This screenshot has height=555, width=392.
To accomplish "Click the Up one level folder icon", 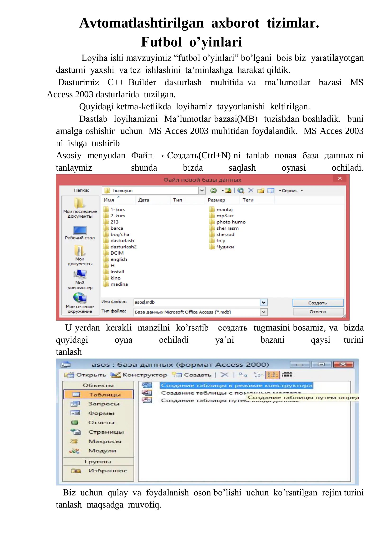I will (228, 191).
